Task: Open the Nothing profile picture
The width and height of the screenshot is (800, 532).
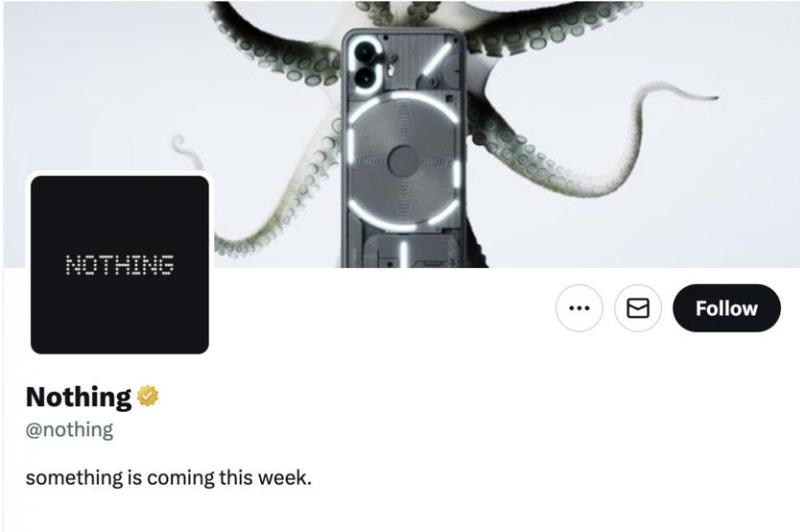Action: coord(120,265)
